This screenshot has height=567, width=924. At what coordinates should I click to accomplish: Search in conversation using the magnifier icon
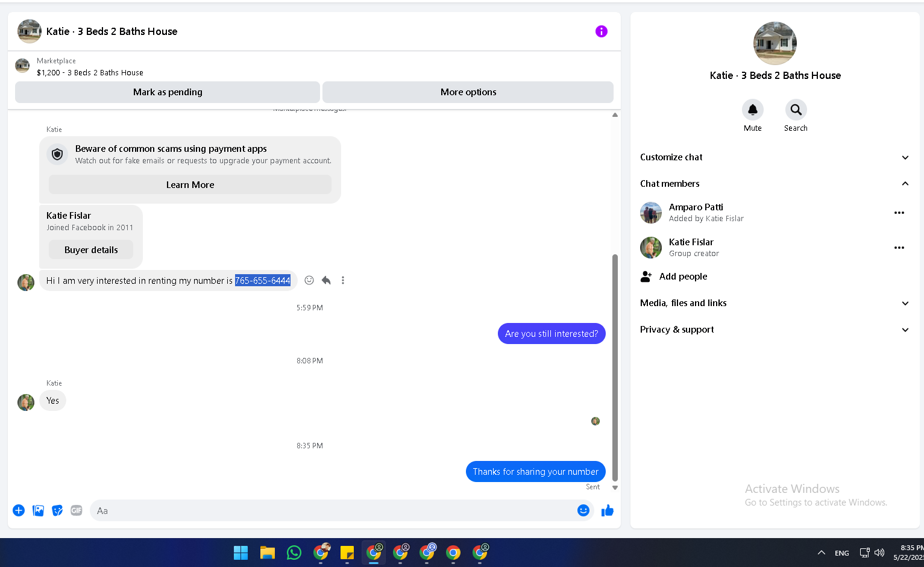pos(796,110)
